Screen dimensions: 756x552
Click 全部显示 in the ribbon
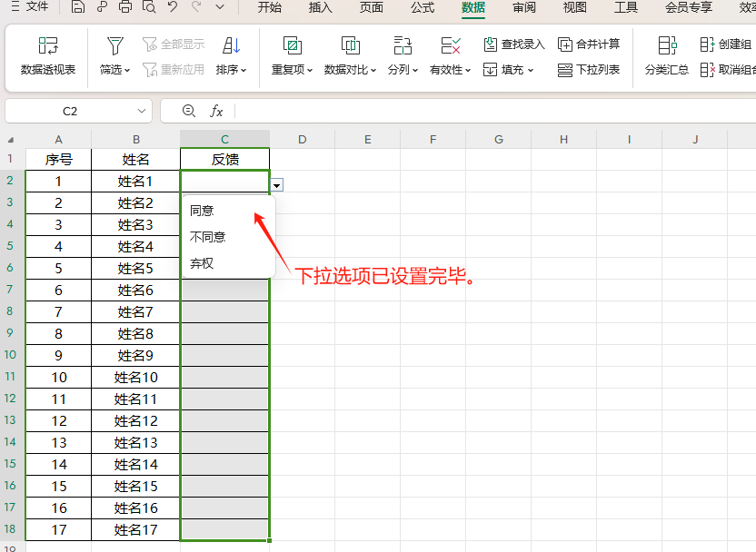(174, 44)
